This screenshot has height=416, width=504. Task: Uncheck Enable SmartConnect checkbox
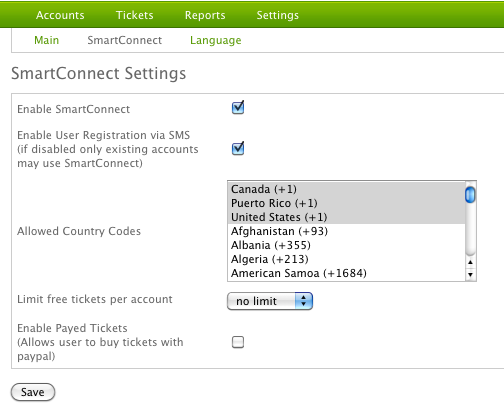click(238, 108)
